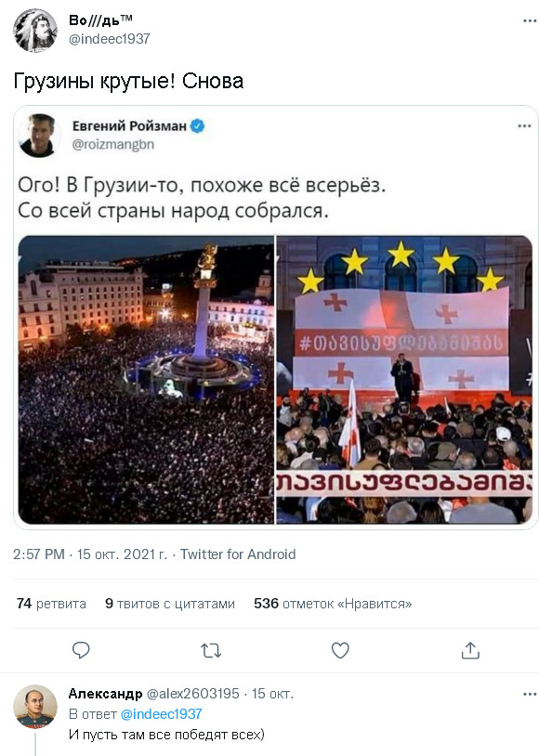This screenshot has height=756, width=539.
Task: Open more options on main tweet
Action: (x=530, y=20)
